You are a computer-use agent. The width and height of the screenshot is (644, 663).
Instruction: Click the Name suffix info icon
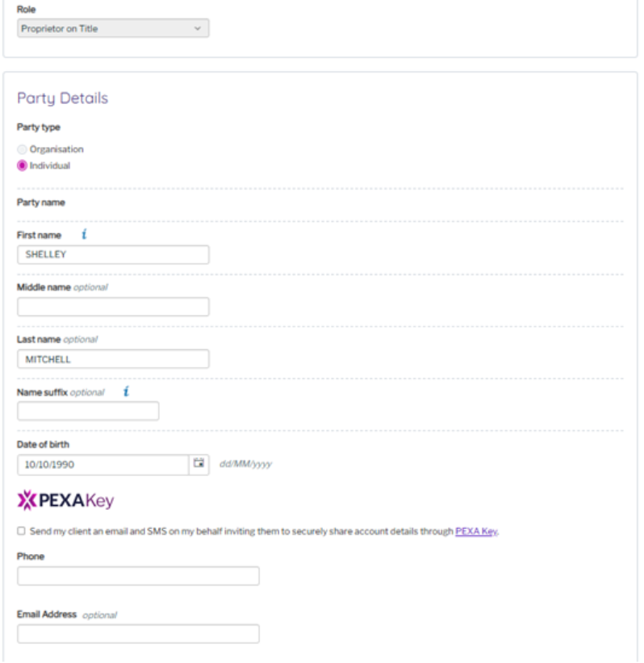126,392
